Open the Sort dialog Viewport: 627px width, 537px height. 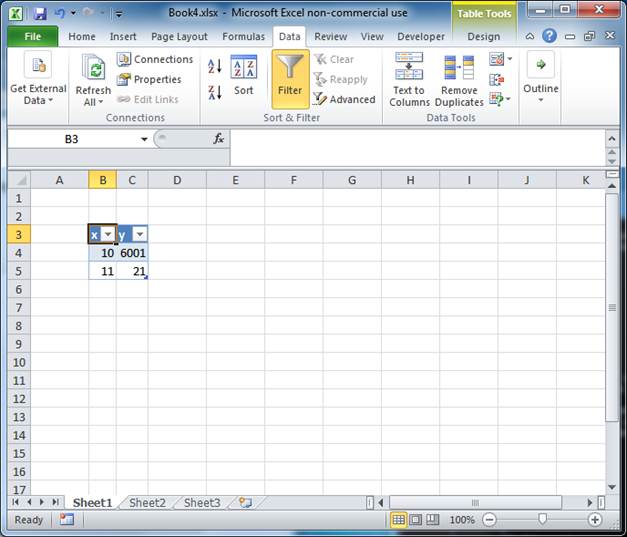click(x=244, y=76)
